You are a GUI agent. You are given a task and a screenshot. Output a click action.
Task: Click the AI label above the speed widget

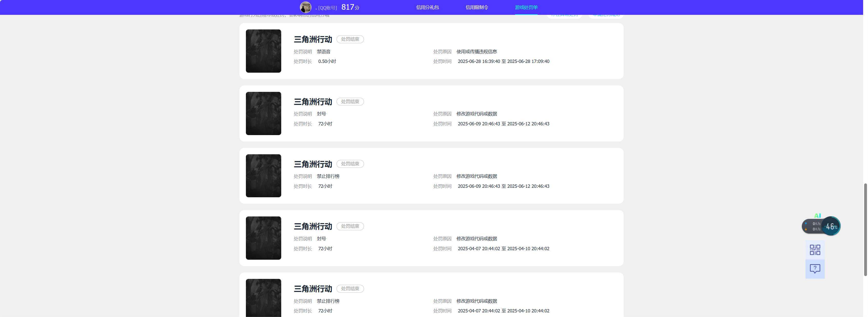(x=817, y=215)
